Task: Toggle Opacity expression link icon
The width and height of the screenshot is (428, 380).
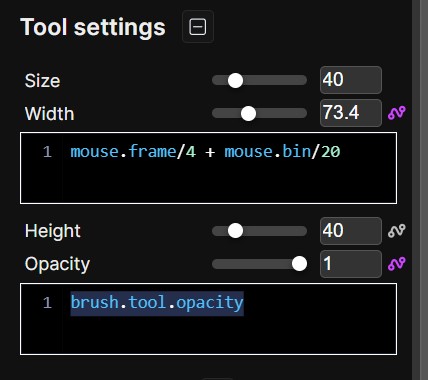Action: [397, 264]
